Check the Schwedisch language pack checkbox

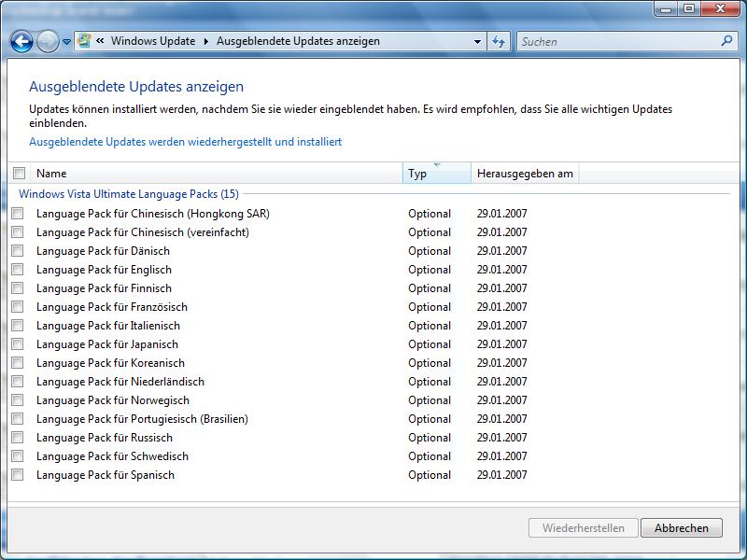coord(18,456)
